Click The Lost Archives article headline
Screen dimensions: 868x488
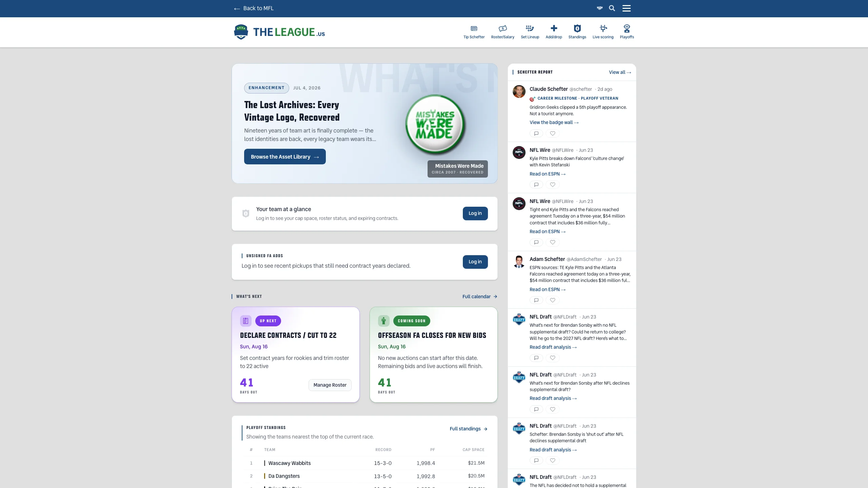[292, 111]
